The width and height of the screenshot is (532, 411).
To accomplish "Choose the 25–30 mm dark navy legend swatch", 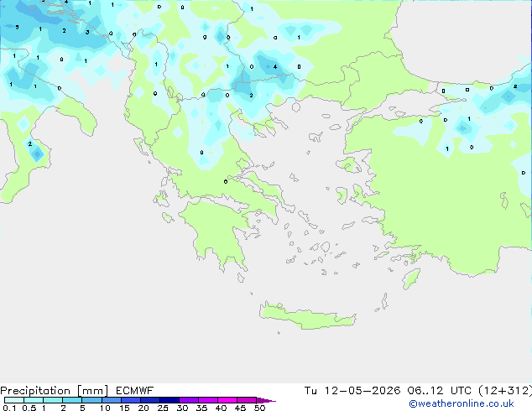I will pyautogui.click(x=170, y=400).
